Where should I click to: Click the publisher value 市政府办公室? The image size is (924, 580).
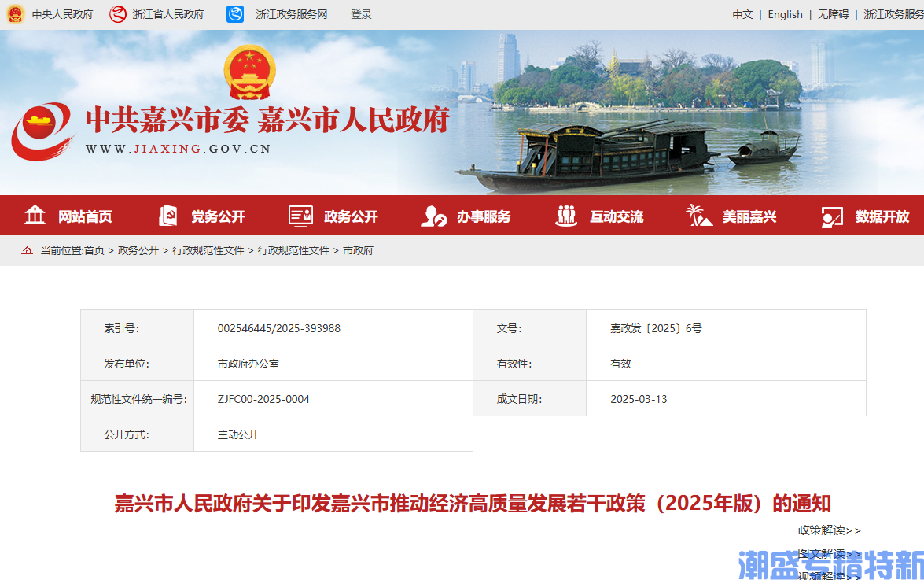tap(248, 364)
